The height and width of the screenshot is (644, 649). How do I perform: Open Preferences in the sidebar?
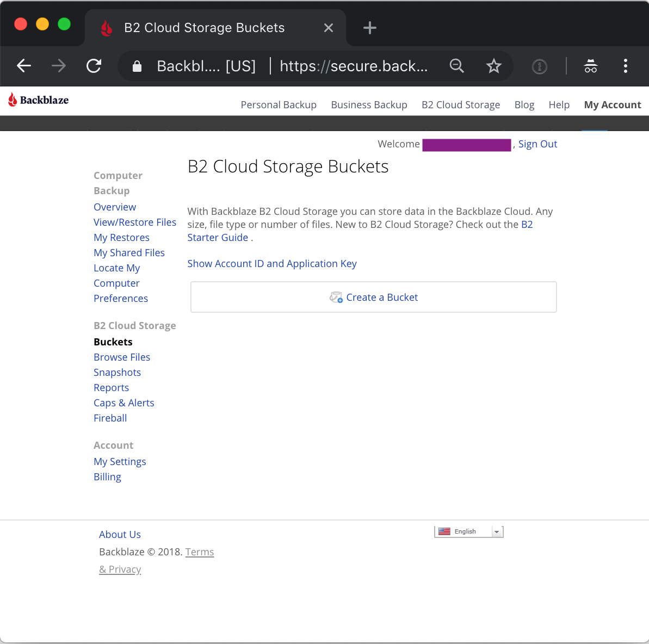tap(120, 299)
